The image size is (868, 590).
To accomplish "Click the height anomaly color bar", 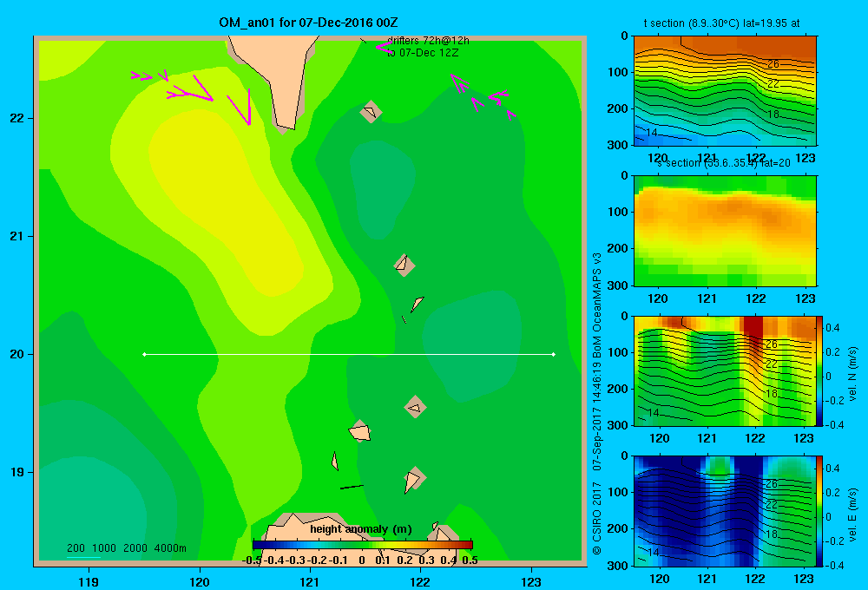I will [363, 545].
